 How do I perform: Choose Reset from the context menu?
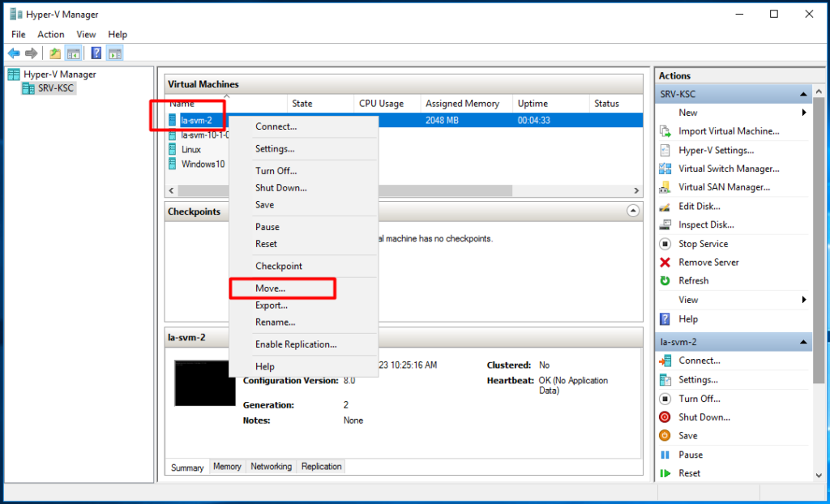pos(303,244)
